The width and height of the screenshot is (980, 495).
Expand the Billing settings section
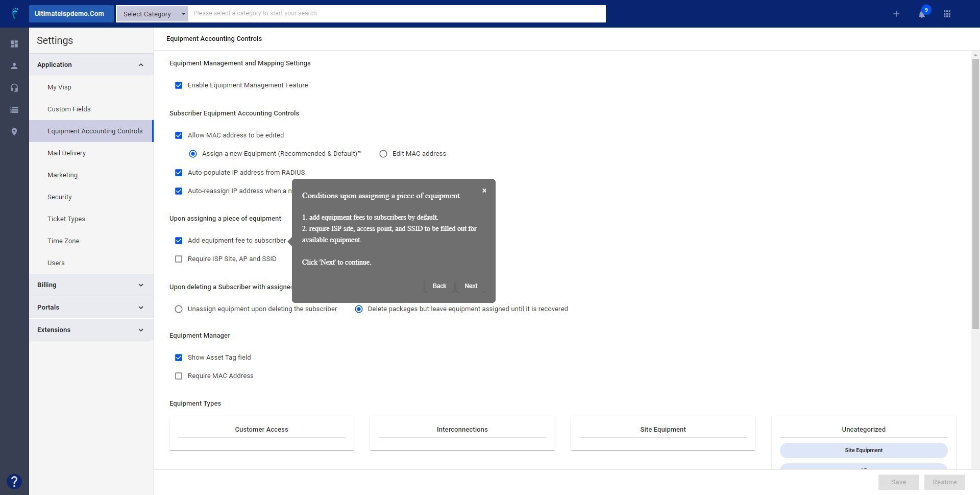(x=91, y=285)
